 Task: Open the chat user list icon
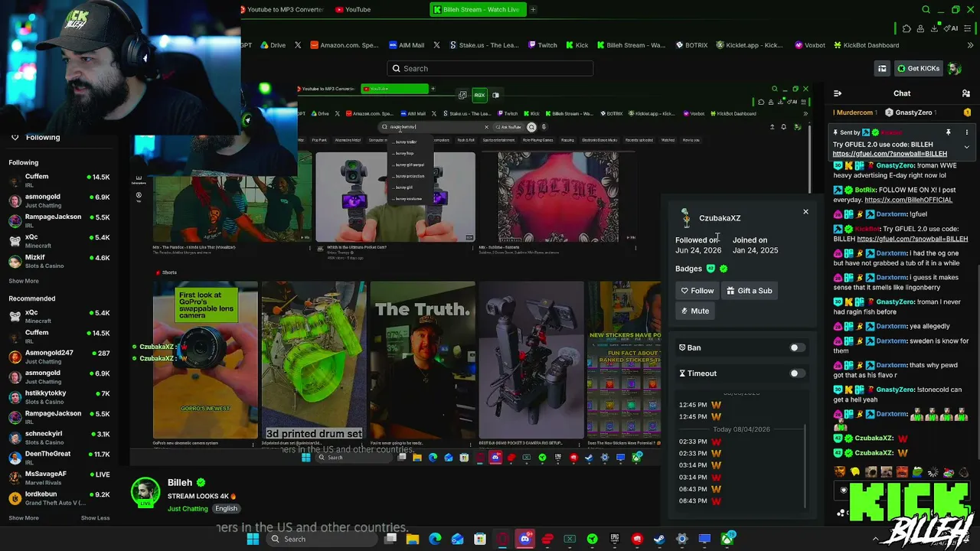pos(966,93)
